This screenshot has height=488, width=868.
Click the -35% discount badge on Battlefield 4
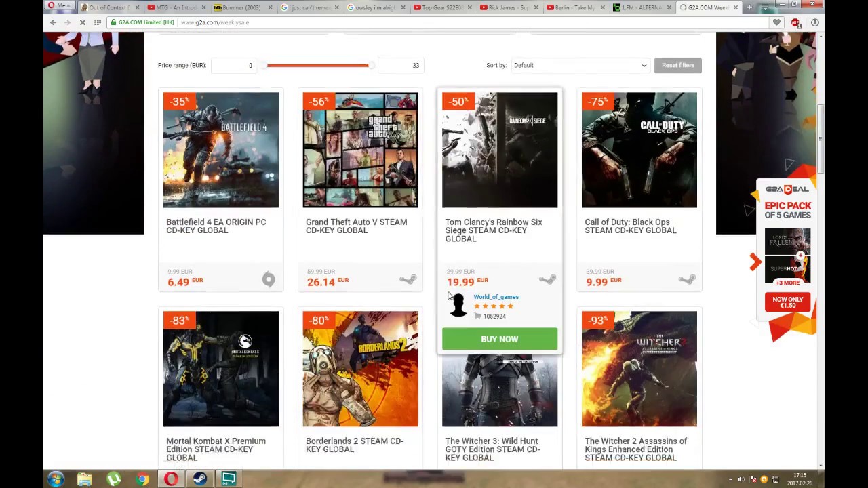179,102
